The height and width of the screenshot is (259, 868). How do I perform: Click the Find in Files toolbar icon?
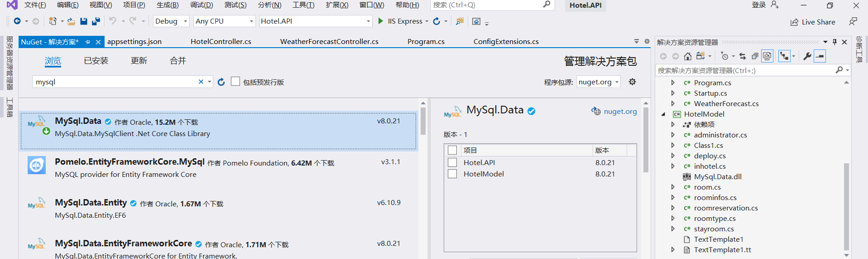pos(460,21)
